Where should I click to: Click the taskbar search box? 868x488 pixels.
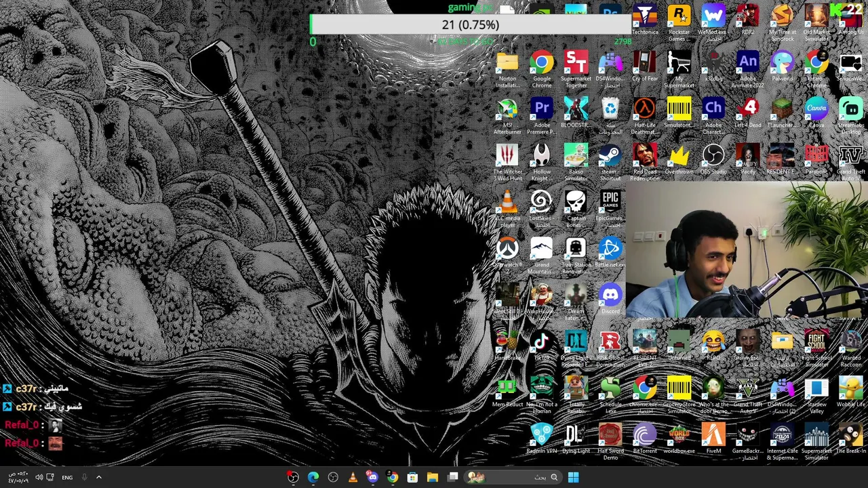coord(513,477)
